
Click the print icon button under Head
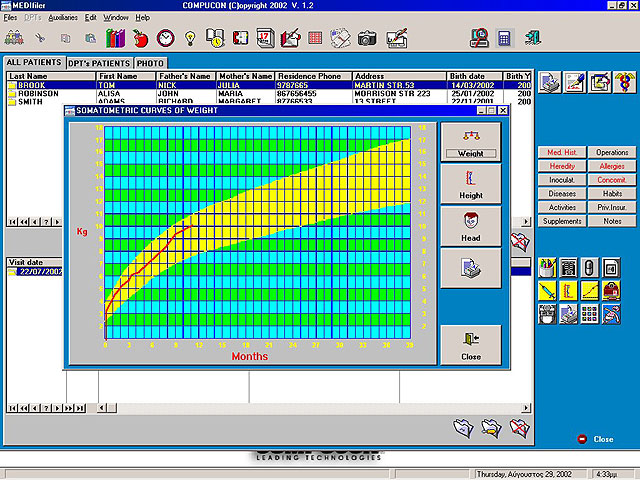pyautogui.click(x=471, y=268)
